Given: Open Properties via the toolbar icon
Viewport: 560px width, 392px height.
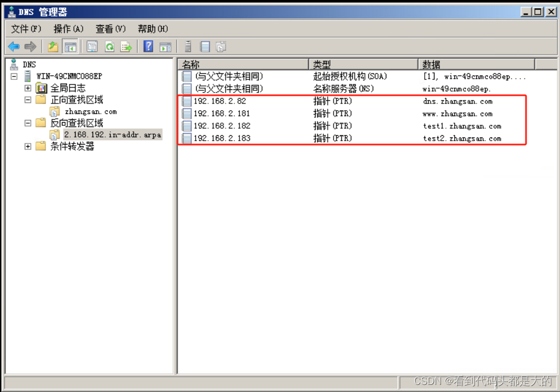Looking at the screenshot, I should point(92,47).
